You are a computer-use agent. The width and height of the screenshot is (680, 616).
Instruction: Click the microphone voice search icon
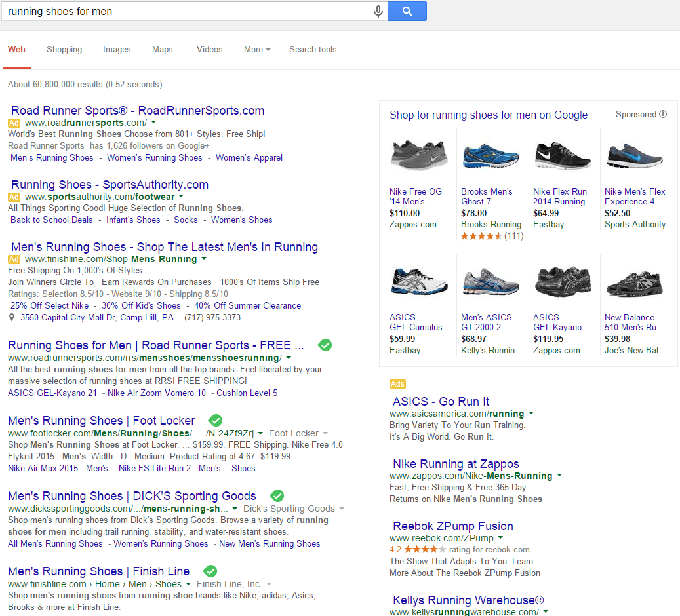coord(378,11)
